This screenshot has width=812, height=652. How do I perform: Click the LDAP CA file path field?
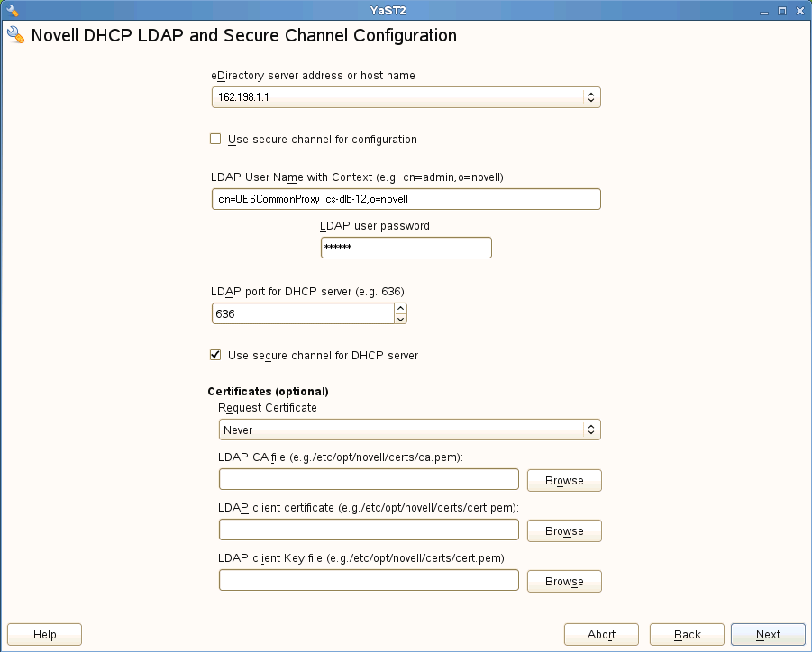(x=369, y=479)
